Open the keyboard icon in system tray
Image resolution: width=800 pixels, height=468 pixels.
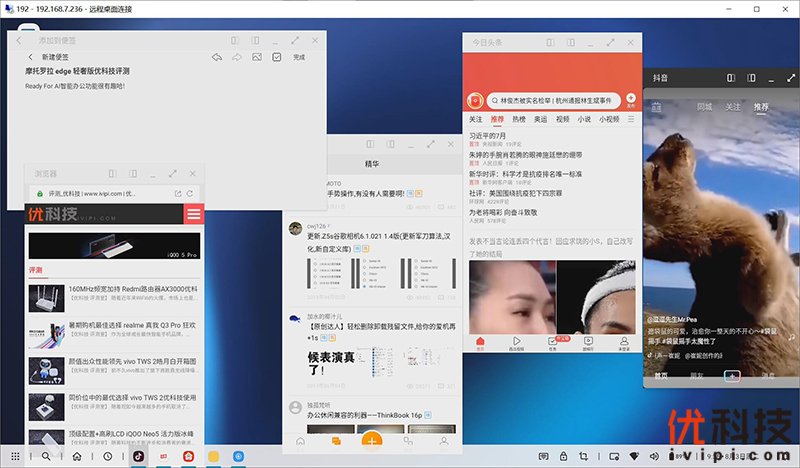tap(543, 456)
